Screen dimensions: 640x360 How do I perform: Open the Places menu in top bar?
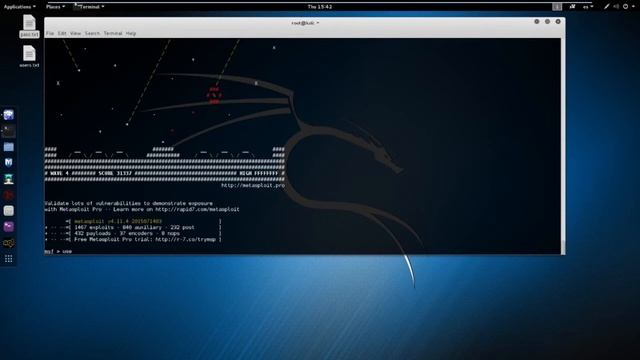click(55, 7)
